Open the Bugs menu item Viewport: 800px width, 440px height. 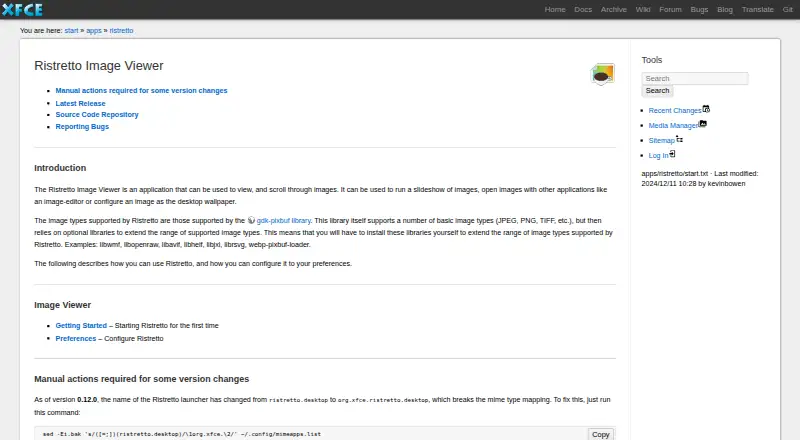[699, 9]
